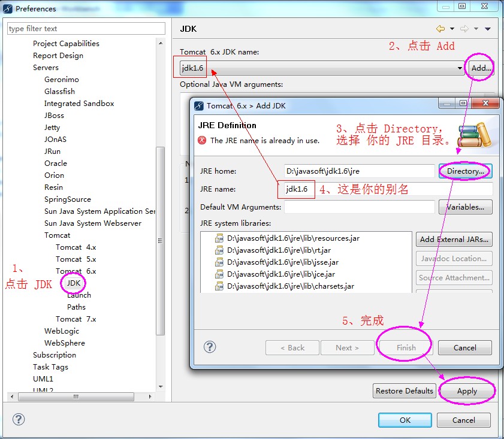Click the help icon in Preferences window
Image resolution: width=504 pixels, height=439 pixels.
(19, 419)
